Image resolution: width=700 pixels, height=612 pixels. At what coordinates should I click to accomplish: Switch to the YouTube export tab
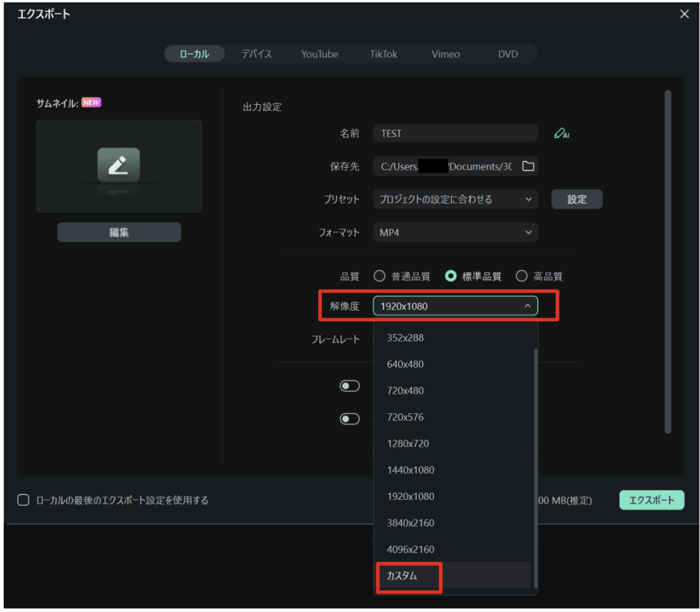click(319, 54)
